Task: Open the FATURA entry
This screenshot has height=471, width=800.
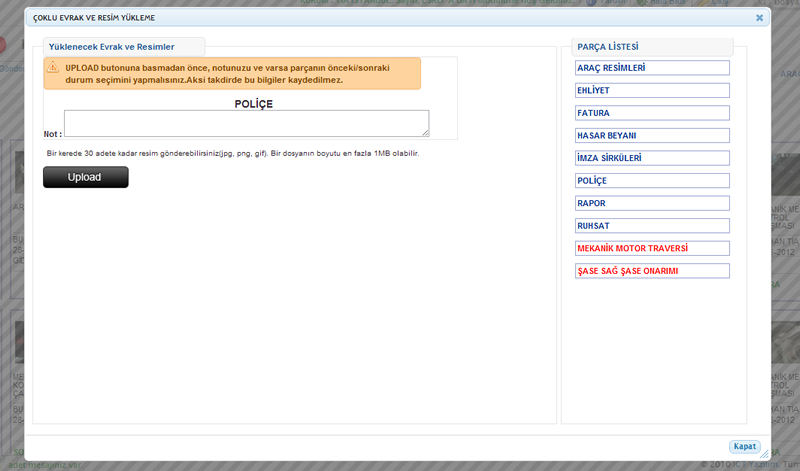Action: [x=652, y=113]
